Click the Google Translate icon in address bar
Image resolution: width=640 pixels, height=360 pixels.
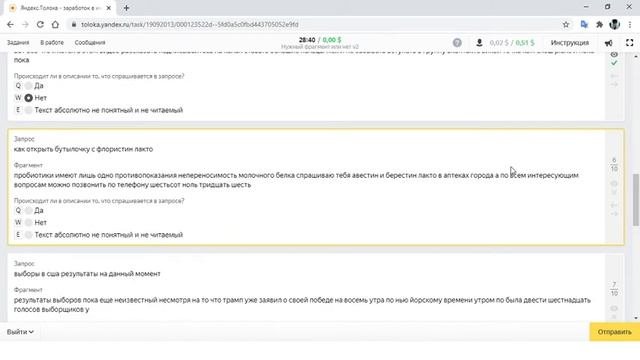pyautogui.click(x=584, y=24)
